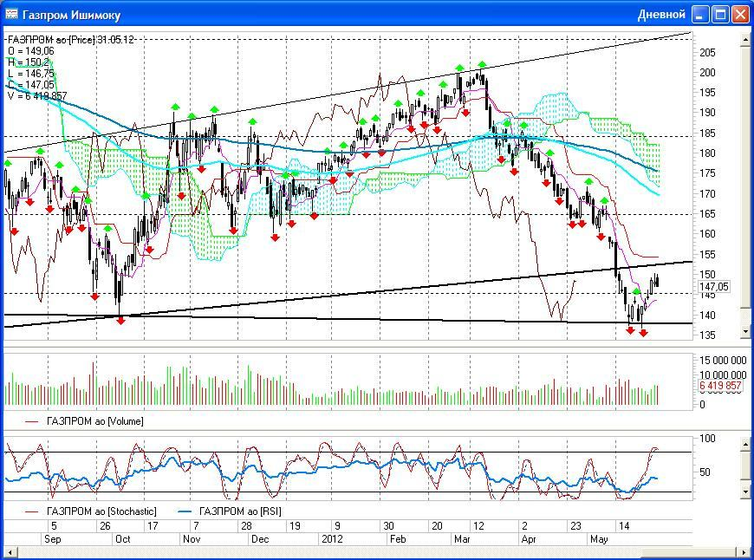Click the May month label on time axis
Image resolution: width=754 pixels, height=560 pixels.
point(599,539)
